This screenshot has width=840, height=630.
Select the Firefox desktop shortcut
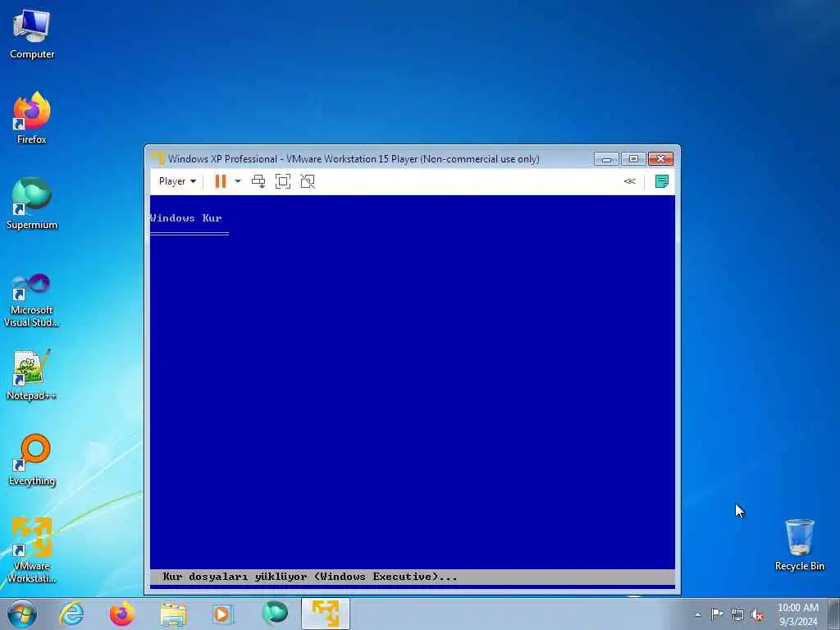pos(32,118)
